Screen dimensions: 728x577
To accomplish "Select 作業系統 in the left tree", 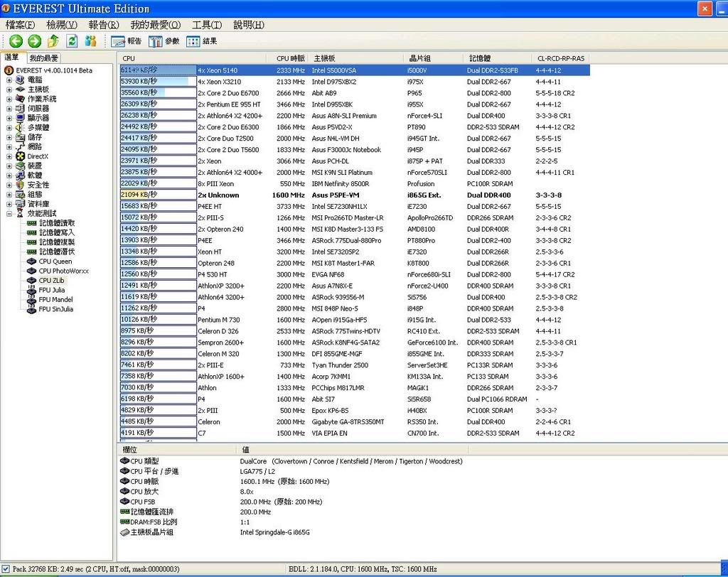I will [42, 99].
